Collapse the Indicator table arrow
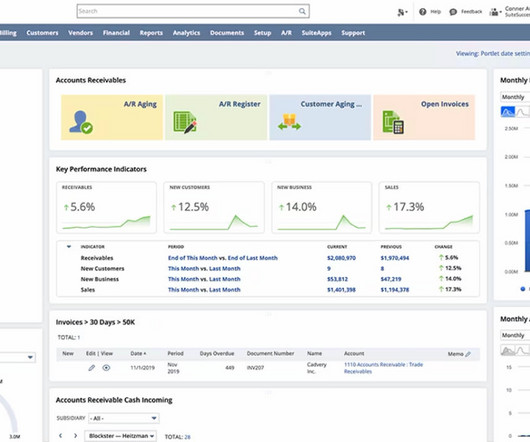 69,247
